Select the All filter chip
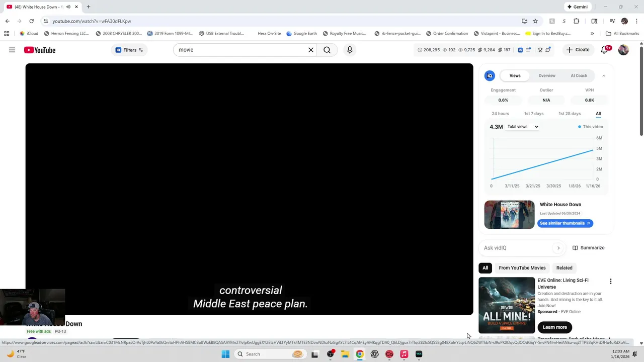 point(486,268)
